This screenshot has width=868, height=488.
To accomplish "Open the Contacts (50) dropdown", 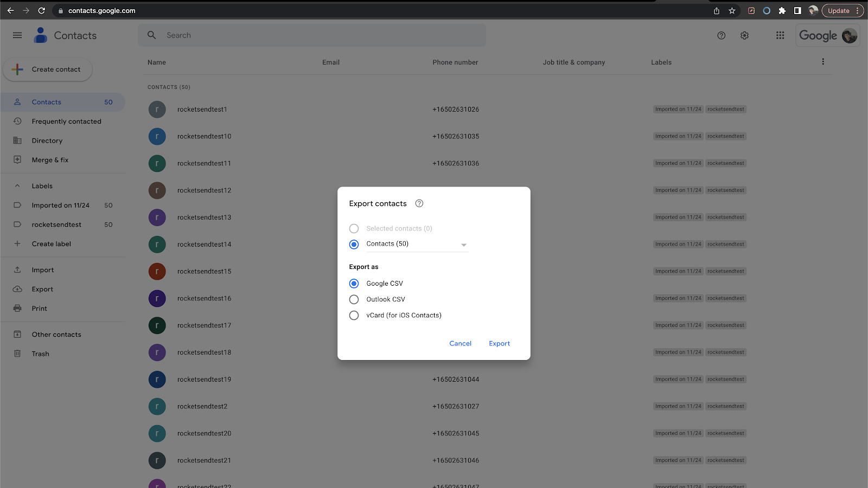I will [464, 245].
